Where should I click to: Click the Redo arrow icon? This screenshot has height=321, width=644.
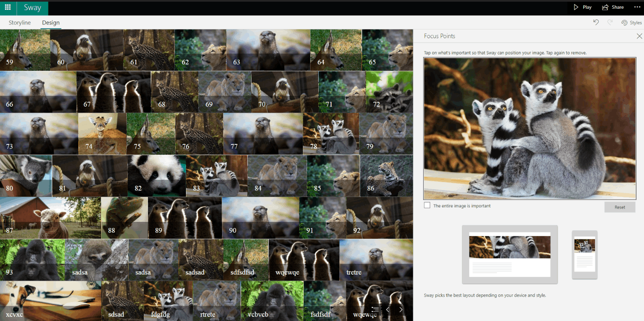(609, 22)
